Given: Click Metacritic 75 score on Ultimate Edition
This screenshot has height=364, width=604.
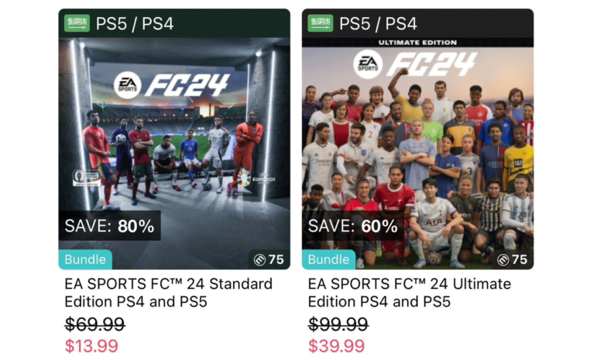Looking at the screenshot, I should coord(513,259).
